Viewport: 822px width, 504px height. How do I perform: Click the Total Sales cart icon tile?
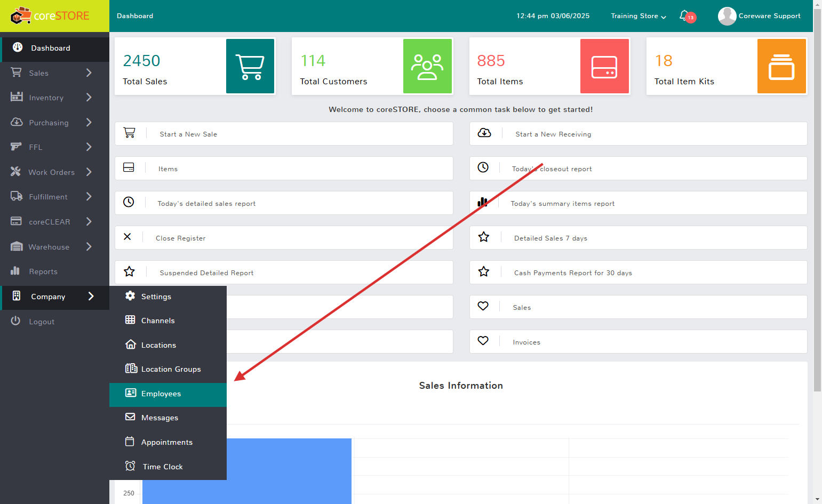pyautogui.click(x=250, y=66)
